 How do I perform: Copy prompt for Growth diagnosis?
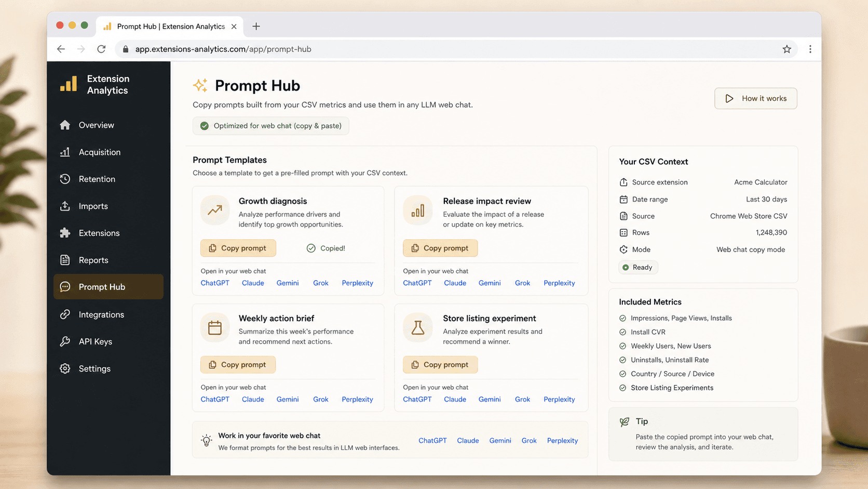238,248
